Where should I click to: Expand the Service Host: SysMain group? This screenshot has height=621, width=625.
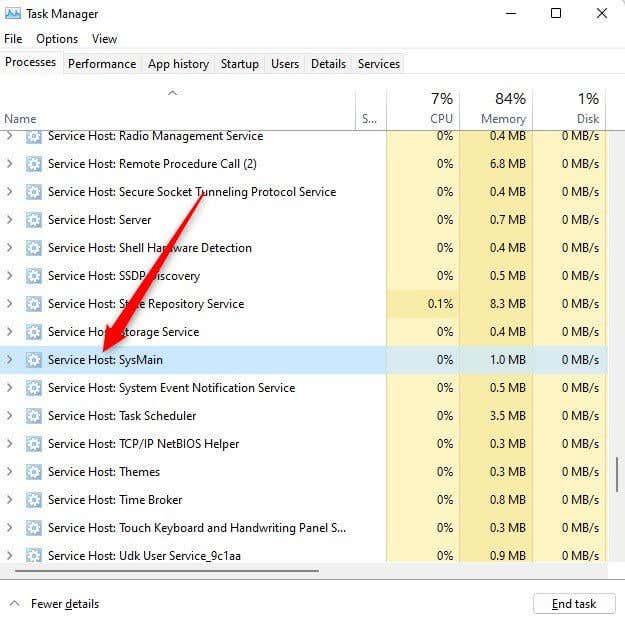click(x=10, y=360)
